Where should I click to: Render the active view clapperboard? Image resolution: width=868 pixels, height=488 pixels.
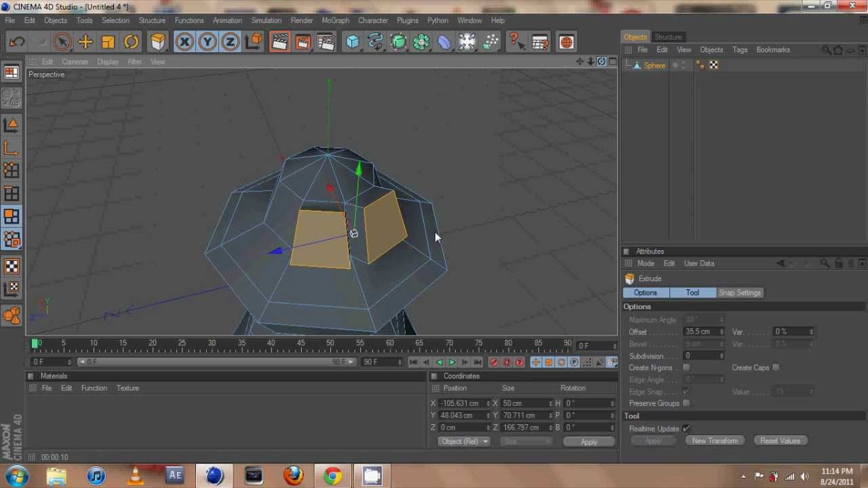click(x=279, y=42)
